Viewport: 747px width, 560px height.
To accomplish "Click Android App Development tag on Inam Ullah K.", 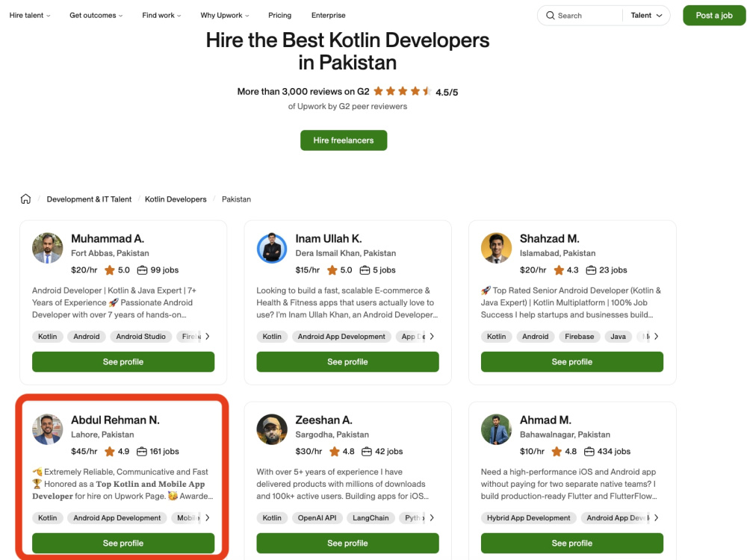I will click(x=341, y=337).
